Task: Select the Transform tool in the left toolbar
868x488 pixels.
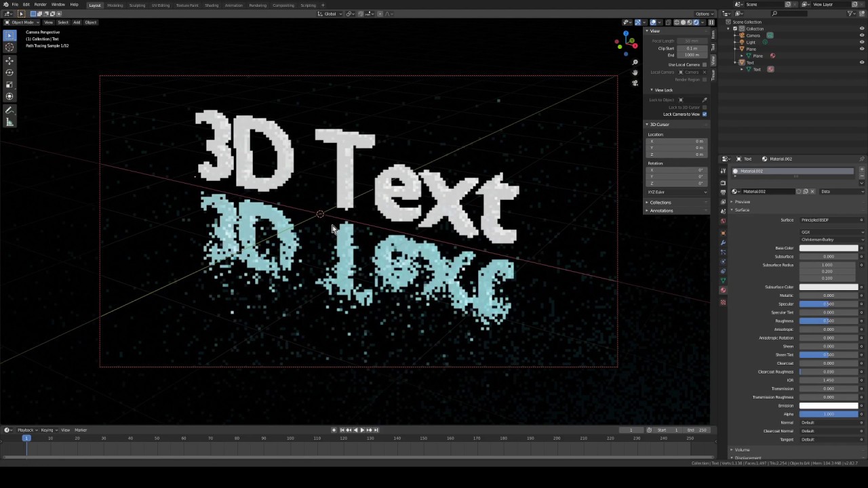Action: (9, 97)
